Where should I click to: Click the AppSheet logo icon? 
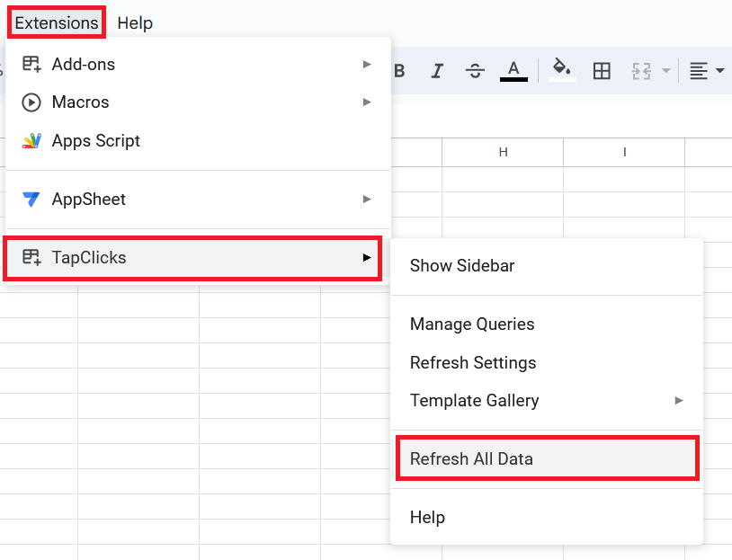pos(31,200)
